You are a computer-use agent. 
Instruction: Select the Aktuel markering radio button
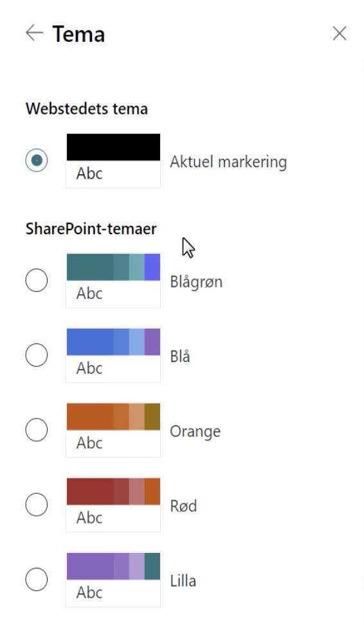point(36,160)
